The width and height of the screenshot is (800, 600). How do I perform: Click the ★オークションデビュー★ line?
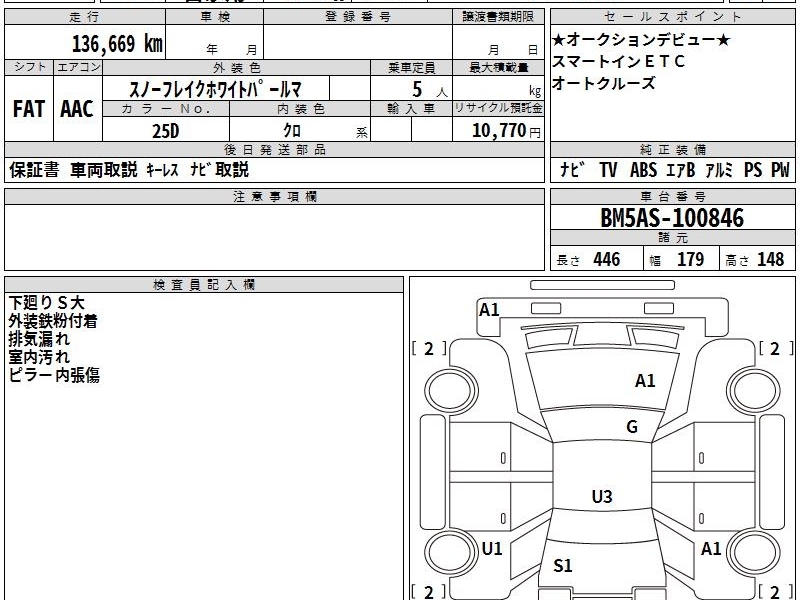point(641,39)
